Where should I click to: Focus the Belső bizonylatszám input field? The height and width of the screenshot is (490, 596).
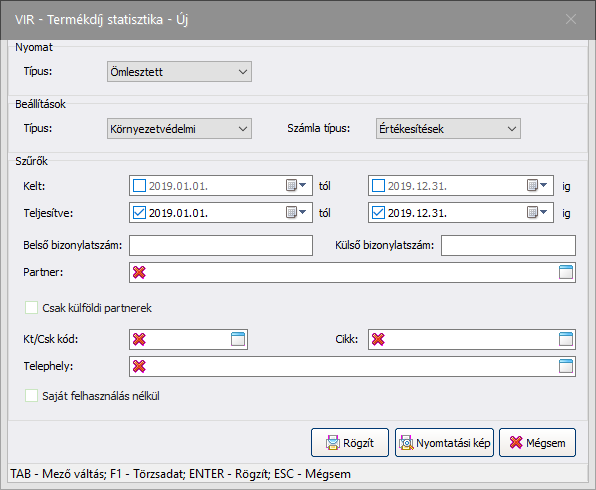coord(221,245)
